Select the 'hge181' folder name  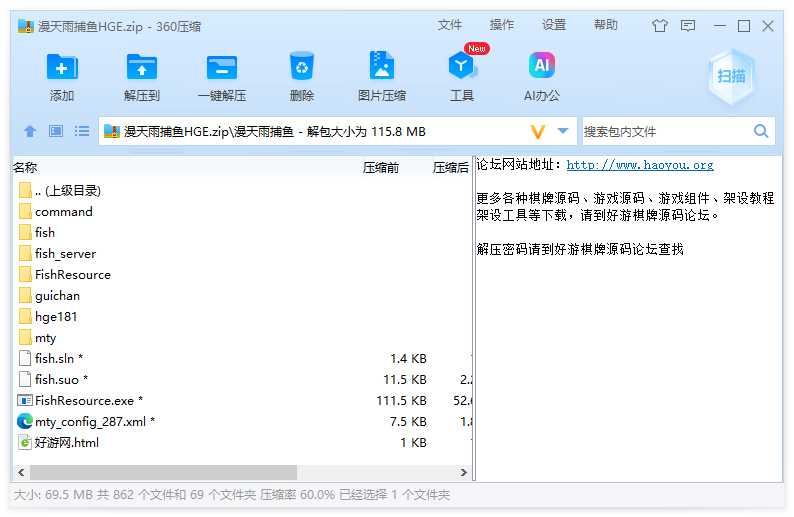tap(56, 317)
